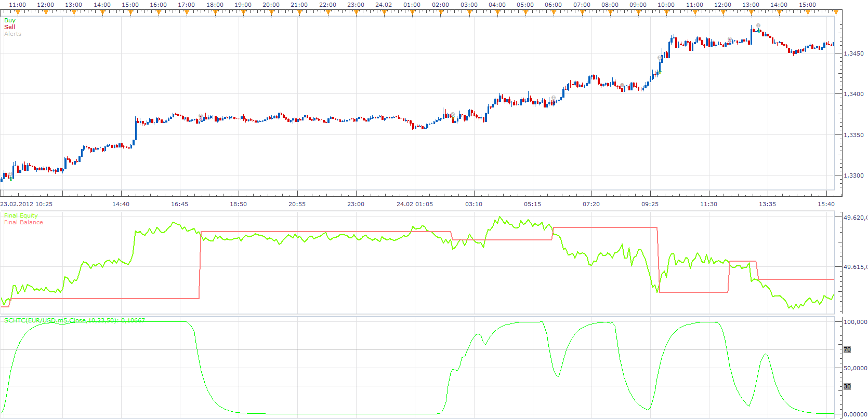The width and height of the screenshot is (868, 419).
Task: Click the 23.02.2012 10:25 date label
Action: 27,204
